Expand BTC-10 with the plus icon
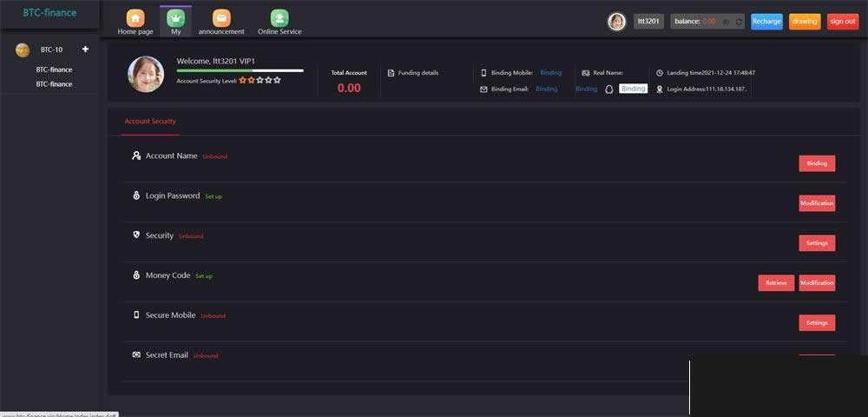868x417 pixels. point(85,50)
